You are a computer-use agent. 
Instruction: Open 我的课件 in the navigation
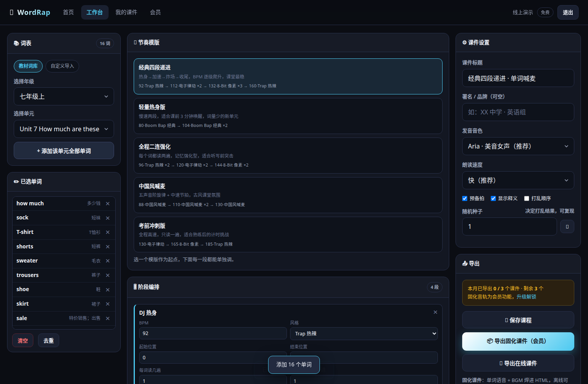click(126, 12)
